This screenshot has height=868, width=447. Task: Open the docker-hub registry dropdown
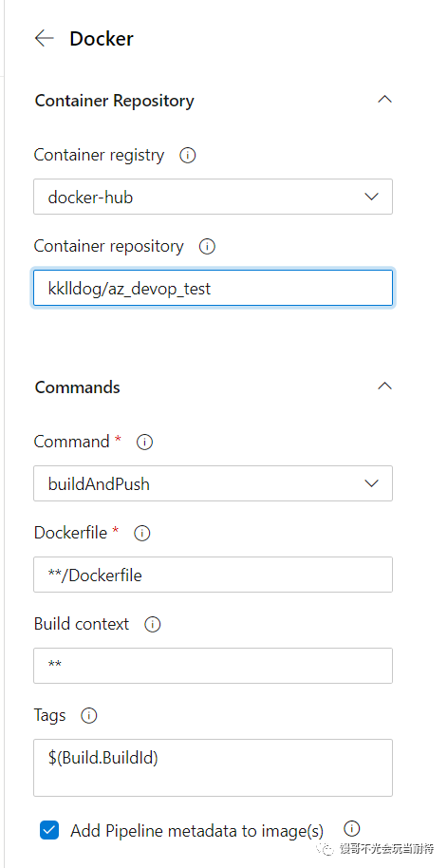click(213, 197)
